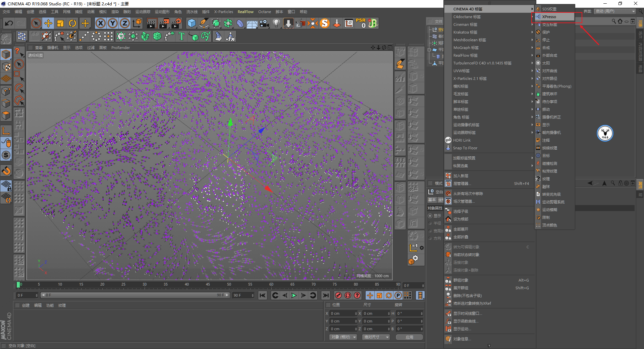
Task: Choose XPresso from the tag submenu
Action: (554, 17)
